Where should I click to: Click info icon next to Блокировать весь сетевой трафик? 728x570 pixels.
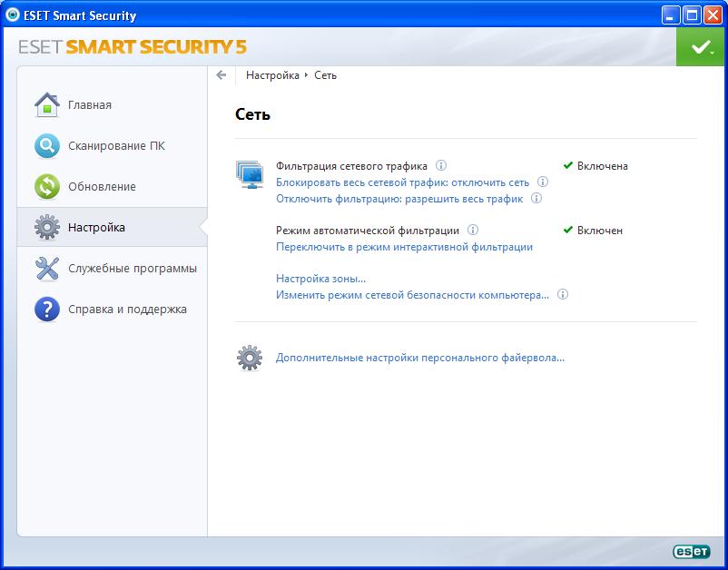pyautogui.click(x=543, y=182)
